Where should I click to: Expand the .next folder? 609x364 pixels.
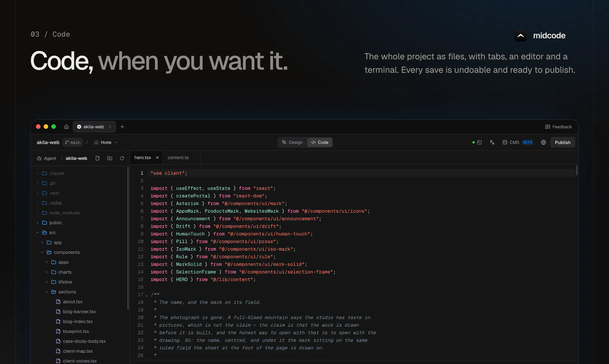[x=79, y=193]
